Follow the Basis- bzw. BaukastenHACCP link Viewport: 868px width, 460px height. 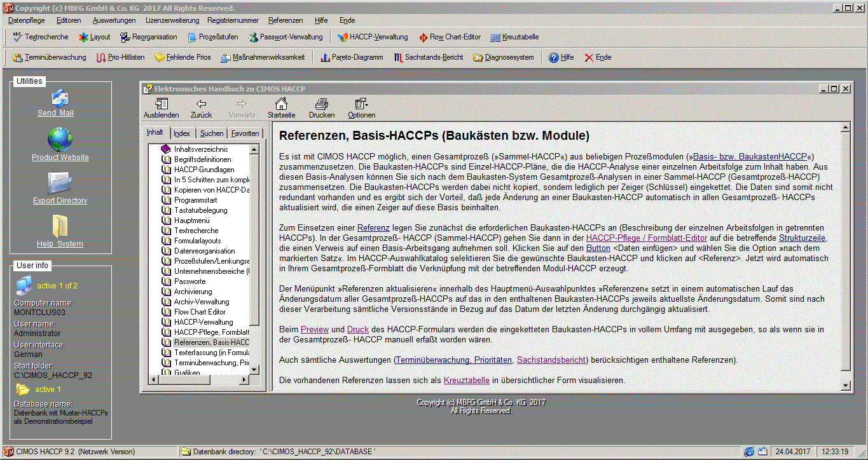point(750,156)
